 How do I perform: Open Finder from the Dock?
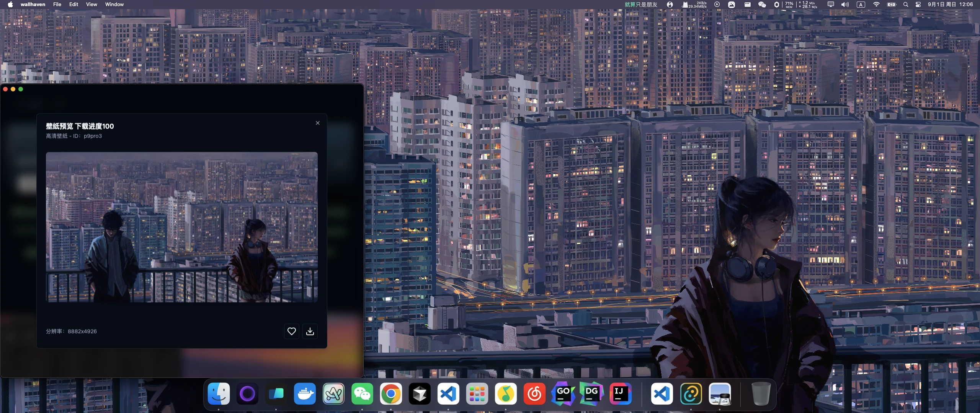[x=219, y=393]
